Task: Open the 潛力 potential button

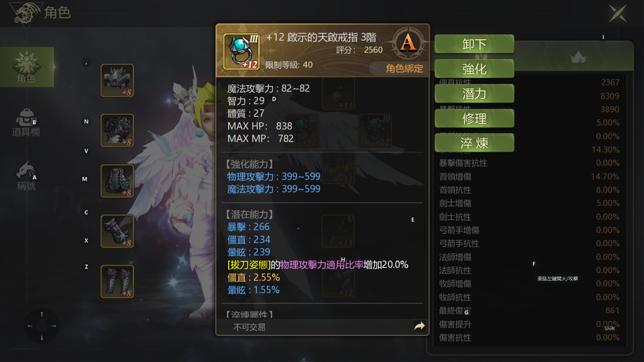Action: click(474, 94)
